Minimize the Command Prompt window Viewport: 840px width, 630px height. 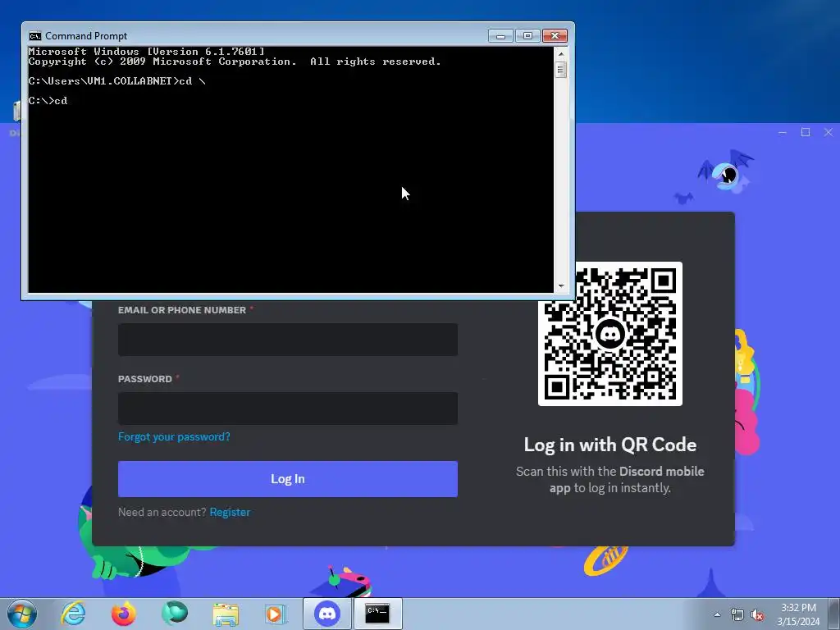pyautogui.click(x=500, y=36)
